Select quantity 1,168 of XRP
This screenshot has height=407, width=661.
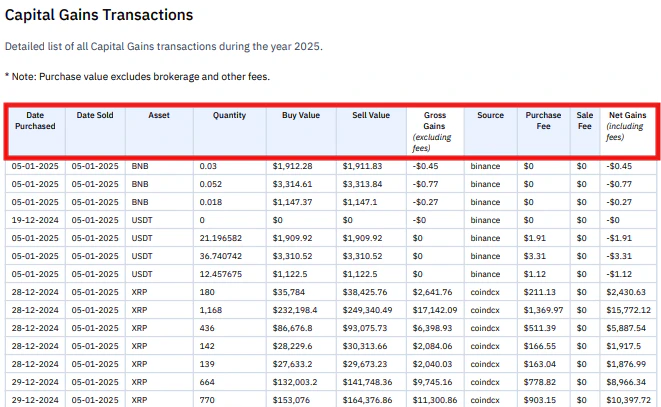[x=210, y=310]
